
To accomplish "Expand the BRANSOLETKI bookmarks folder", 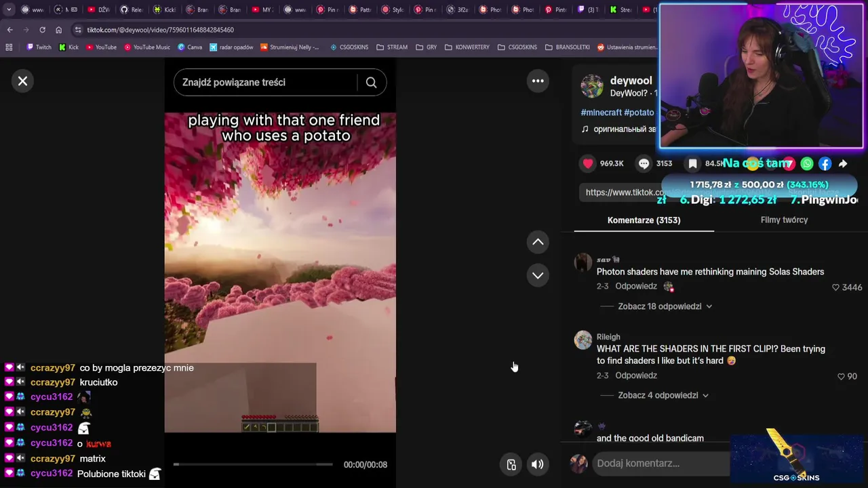I will pos(567,47).
